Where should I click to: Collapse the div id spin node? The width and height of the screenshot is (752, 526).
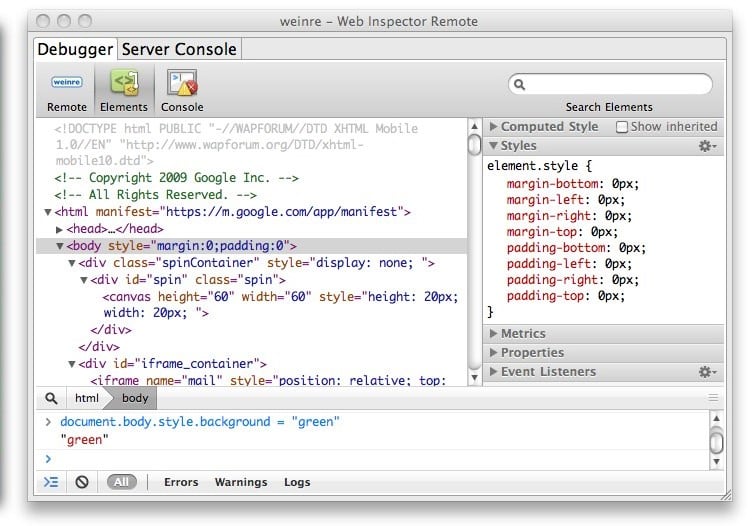coord(83,280)
